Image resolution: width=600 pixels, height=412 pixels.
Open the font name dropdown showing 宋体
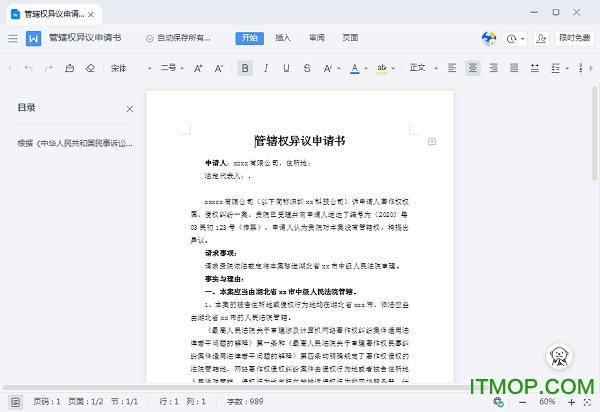click(x=131, y=68)
